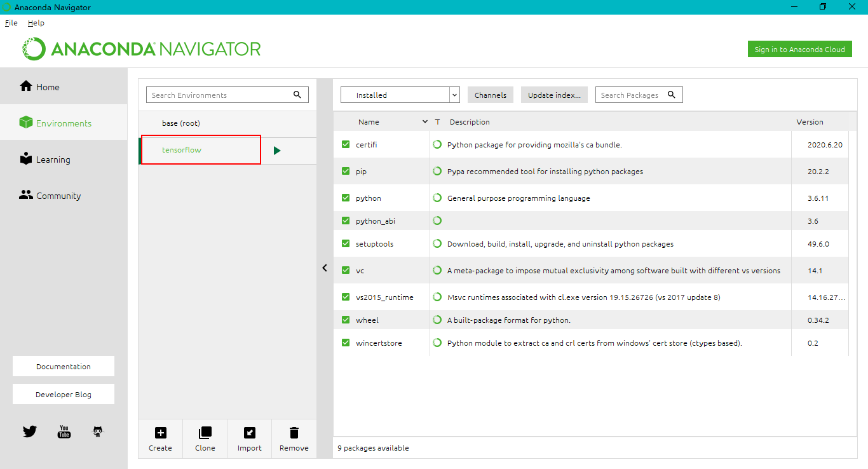Uncheck the certifi package checkbox
This screenshot has width=868, height=469.
pyautogui.click(x=346, y=144)
